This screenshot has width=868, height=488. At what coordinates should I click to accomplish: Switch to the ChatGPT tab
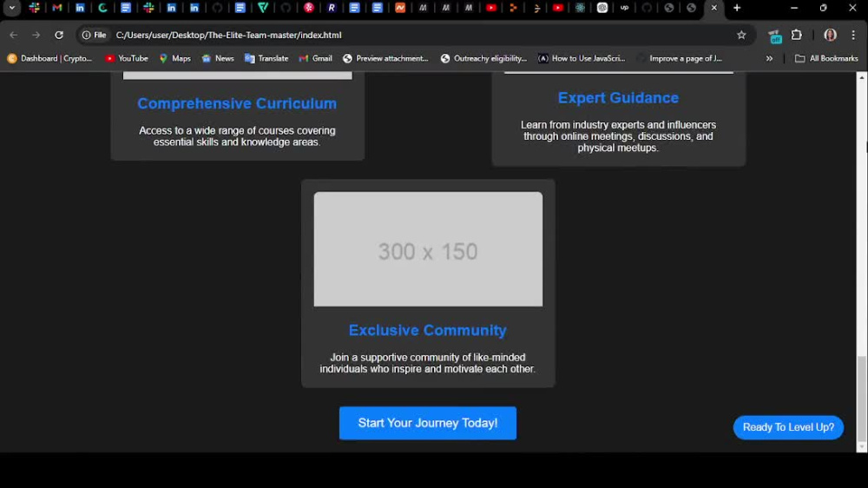[x=602, y=8]
